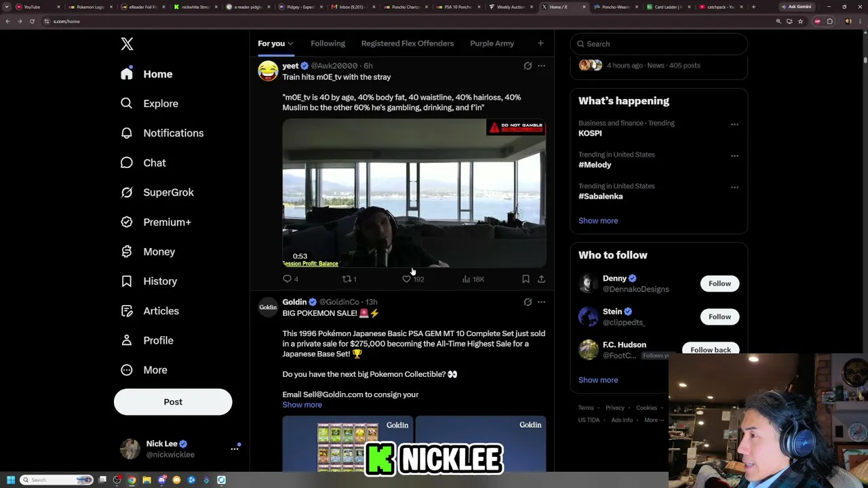
Task: Open options for the KOSPI trend
Action: coord(734,124)
